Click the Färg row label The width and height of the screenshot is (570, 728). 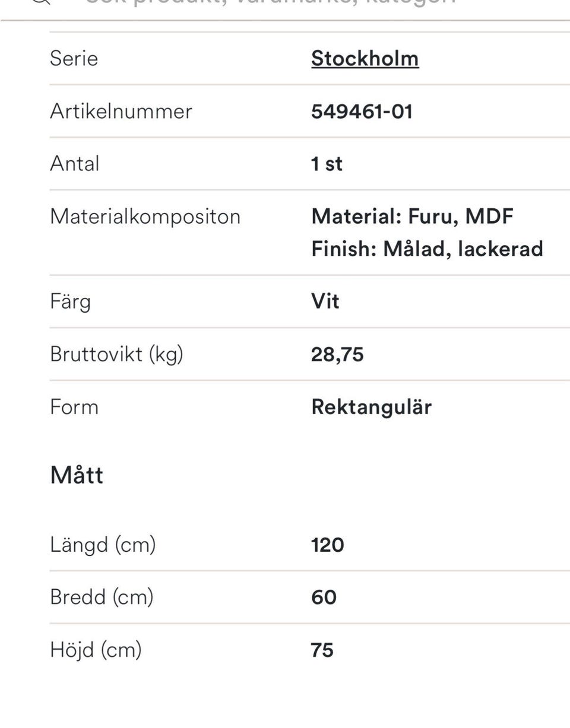(70, 301)
